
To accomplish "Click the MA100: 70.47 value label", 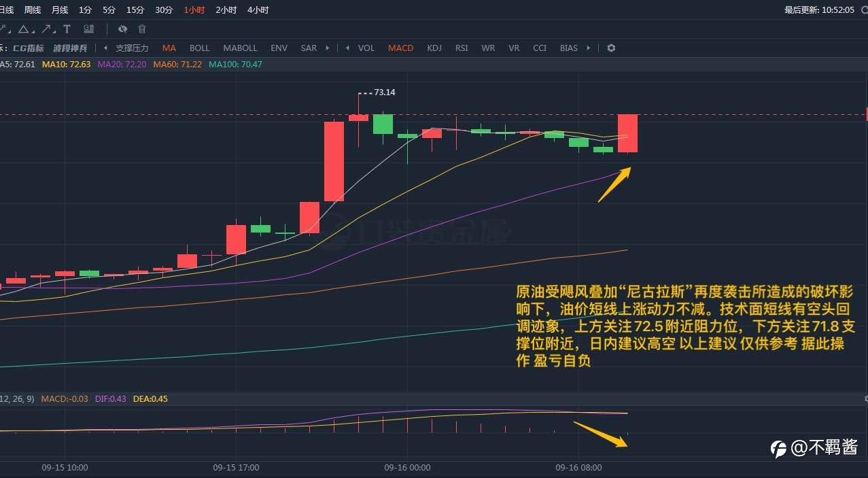I will click(x=235, y=65).
